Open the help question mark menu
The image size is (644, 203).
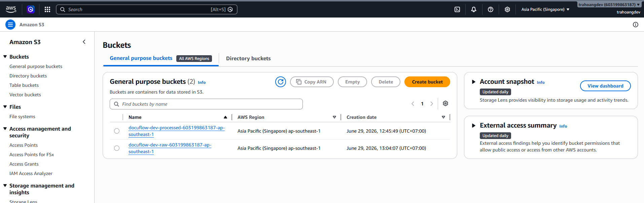pyautogui.click(x=491, y=9)
